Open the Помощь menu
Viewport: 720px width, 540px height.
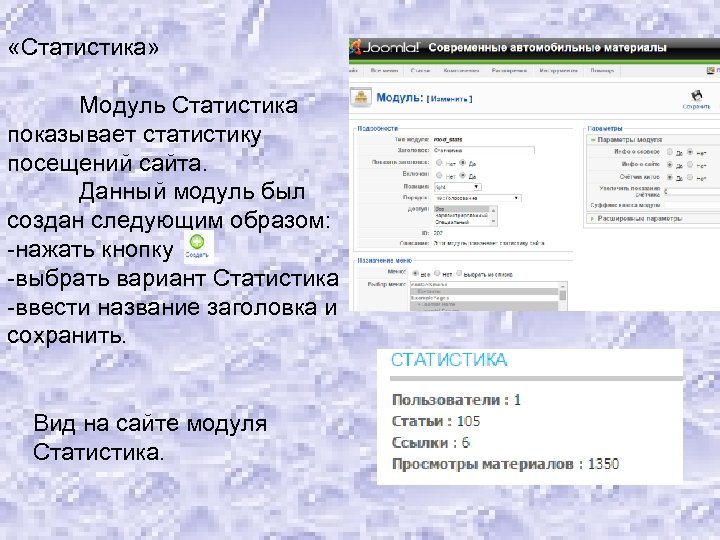(602, 71)
